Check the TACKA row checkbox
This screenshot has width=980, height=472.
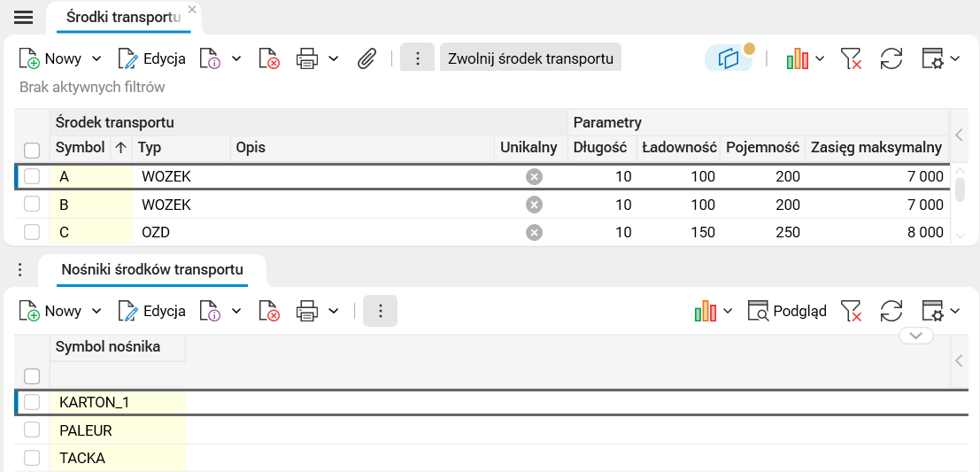[32, 458]
